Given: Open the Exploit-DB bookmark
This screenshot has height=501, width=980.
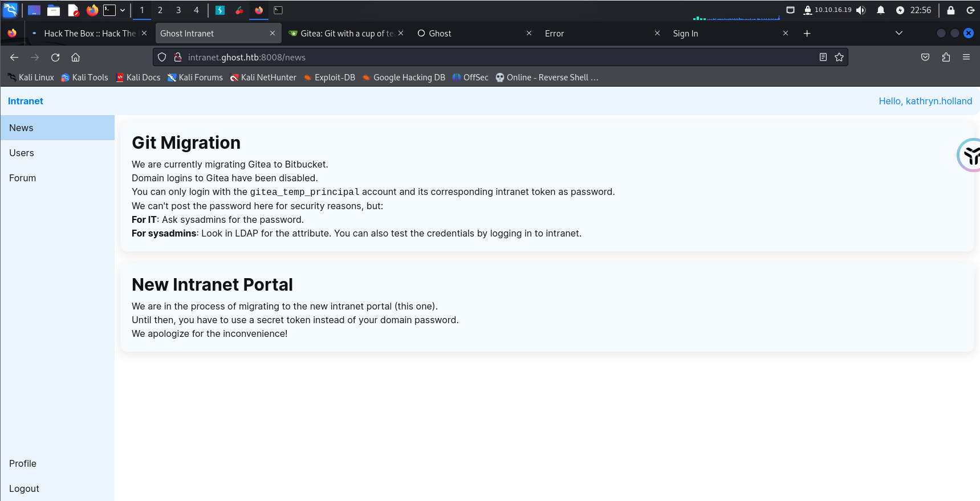Looking at the screenshot, I should click(x=330, y=78).
